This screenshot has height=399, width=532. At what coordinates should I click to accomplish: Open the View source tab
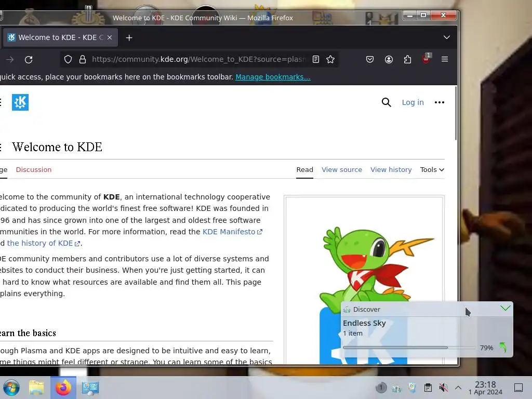click(342, 170)
